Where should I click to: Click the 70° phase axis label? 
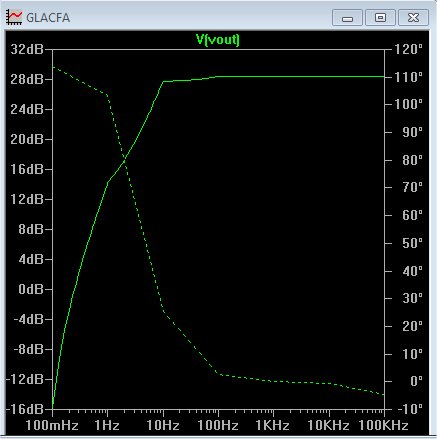(413, 188)
